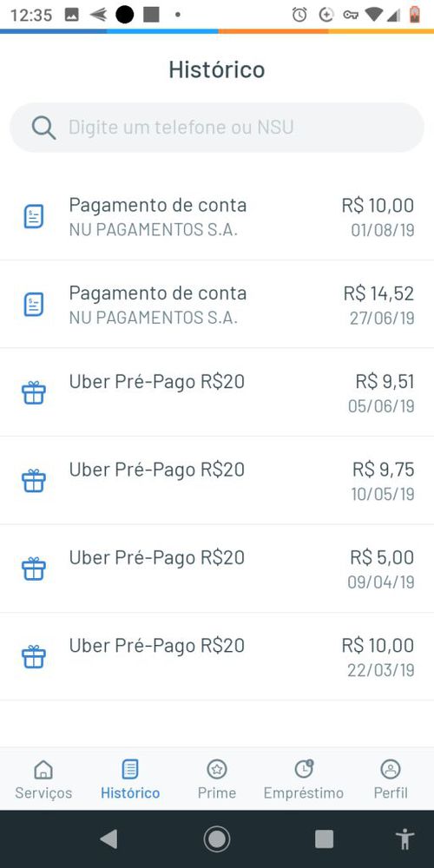Open Pagamento de conta dated 27/06/19

point(217,304)
